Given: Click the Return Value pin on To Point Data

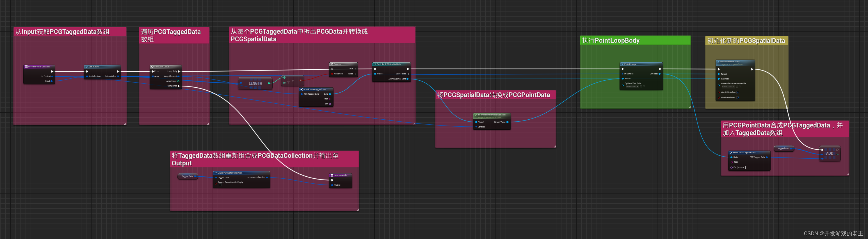Looking at the screenshot, I should 508,122.
